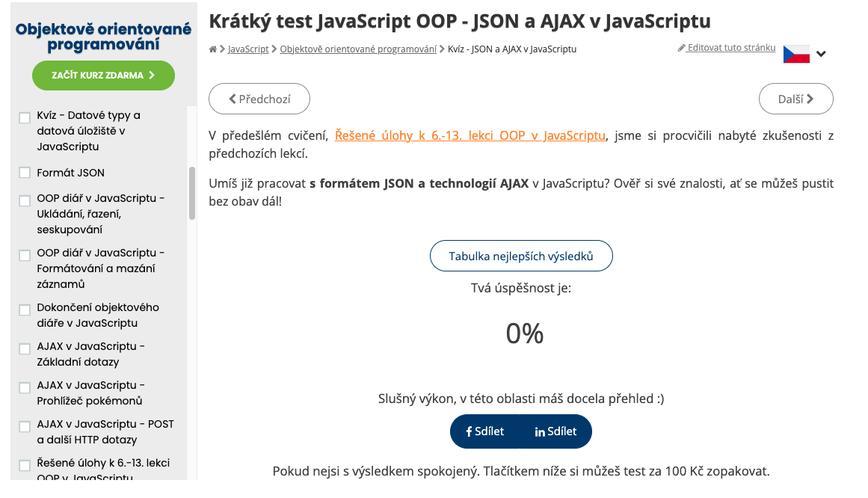Viewport: 868px width, 498px height.
Task: Click the home icon in breadcrumb
Action: pyautogui.click(x=213, y=49)
